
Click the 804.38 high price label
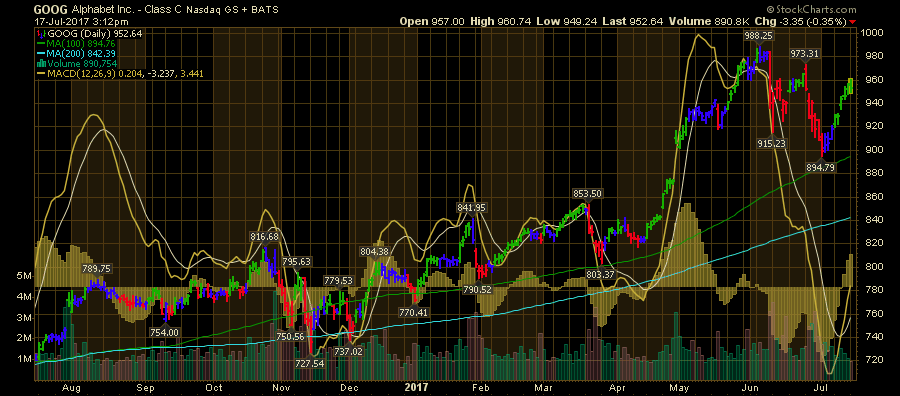(374, 251)
